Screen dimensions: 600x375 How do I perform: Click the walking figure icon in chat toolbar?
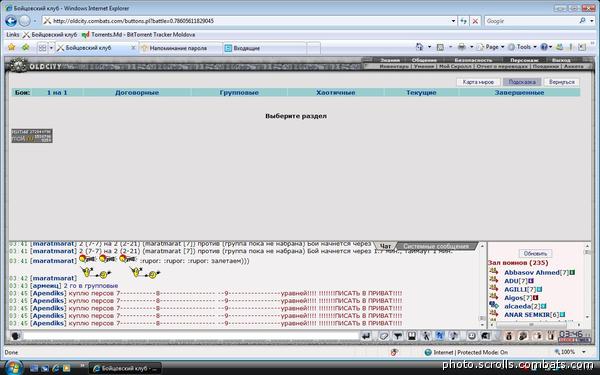pos(426,336)
